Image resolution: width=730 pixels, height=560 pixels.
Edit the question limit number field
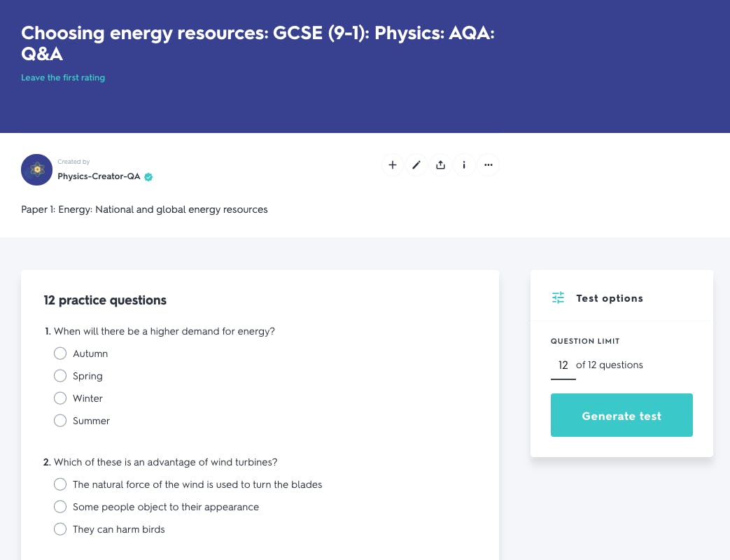(x=562, y=365)
